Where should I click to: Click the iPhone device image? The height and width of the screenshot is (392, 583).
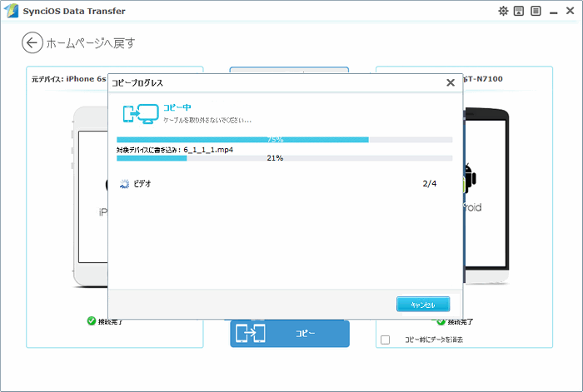[x=90, y=197]
